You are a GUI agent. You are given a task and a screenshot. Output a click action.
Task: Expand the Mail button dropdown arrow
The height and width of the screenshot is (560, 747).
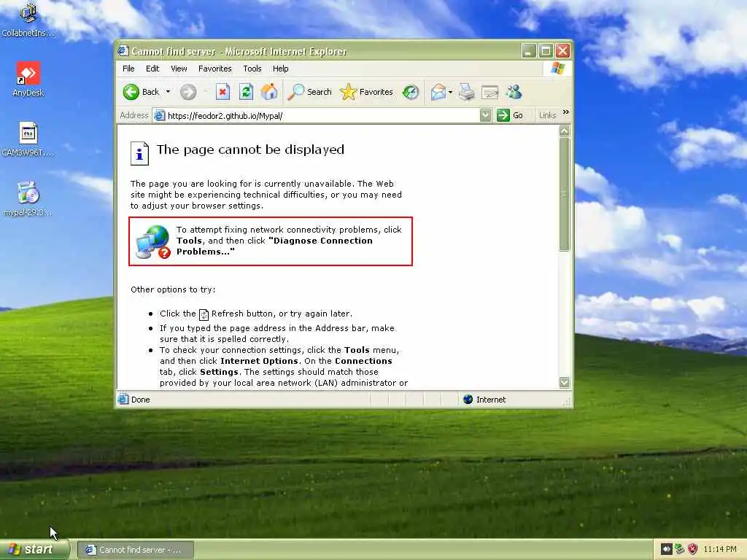coord(450,92)
